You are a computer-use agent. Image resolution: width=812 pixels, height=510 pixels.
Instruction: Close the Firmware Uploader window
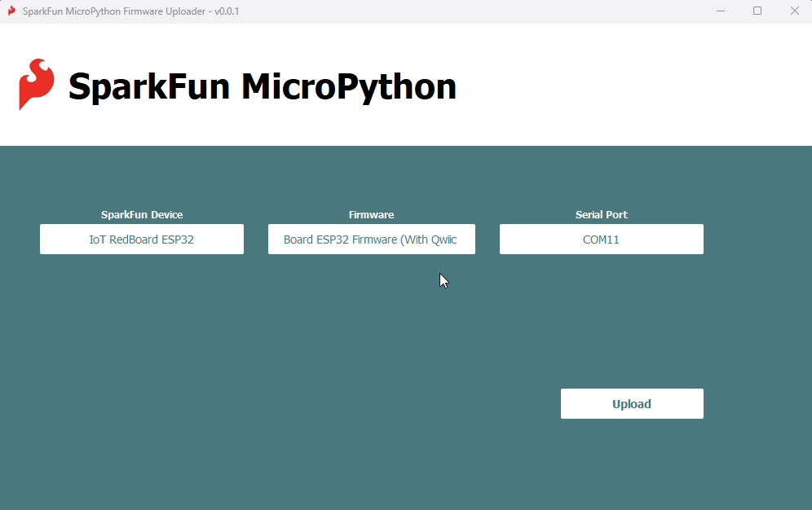click(x=794, y=11)
